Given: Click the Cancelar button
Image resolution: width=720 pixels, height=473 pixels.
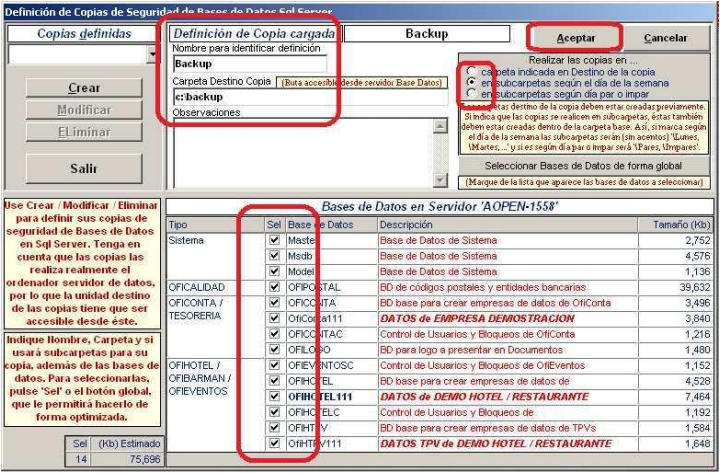Looking at the screenshot, I should (665, 38).
